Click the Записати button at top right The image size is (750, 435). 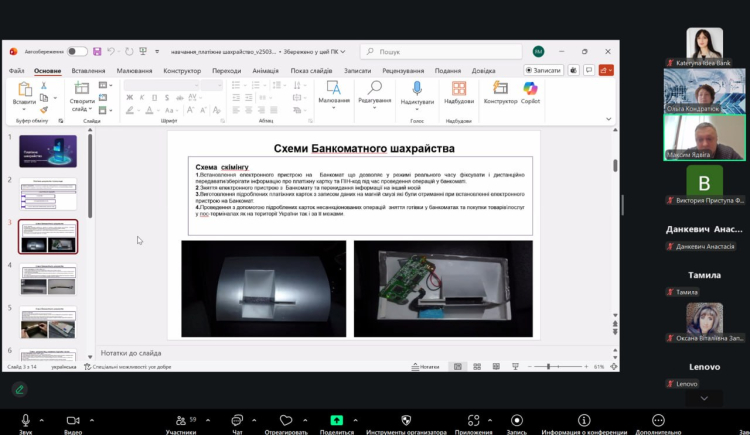[543, 71]
